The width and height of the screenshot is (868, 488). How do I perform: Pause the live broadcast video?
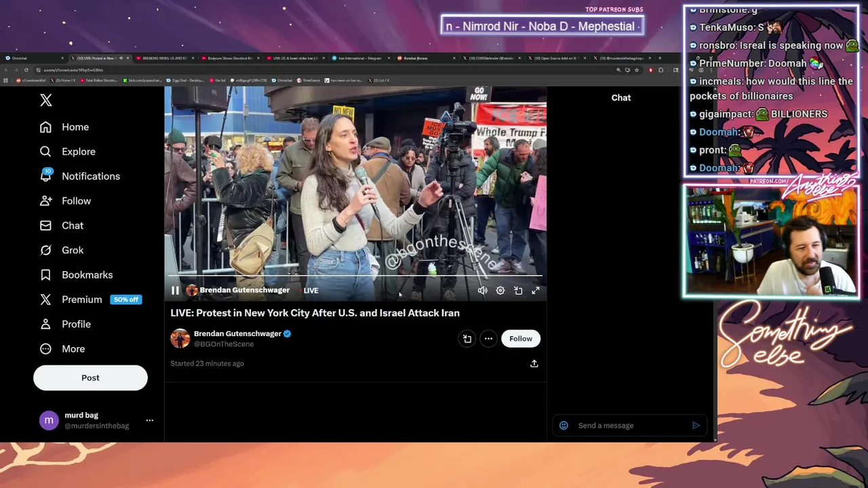(x=175, y=290)
